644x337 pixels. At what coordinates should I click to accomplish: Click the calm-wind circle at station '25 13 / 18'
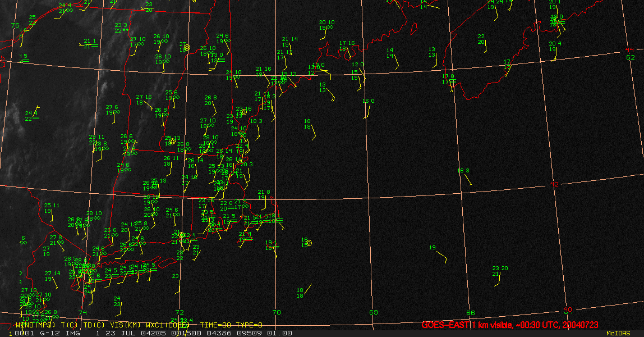tap(173, 142)
